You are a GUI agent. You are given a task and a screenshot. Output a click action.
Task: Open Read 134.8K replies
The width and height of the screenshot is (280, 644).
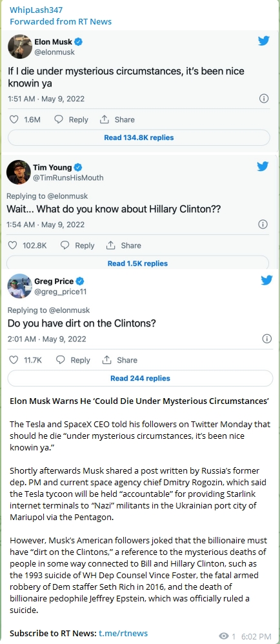click(x=139, y=137)
